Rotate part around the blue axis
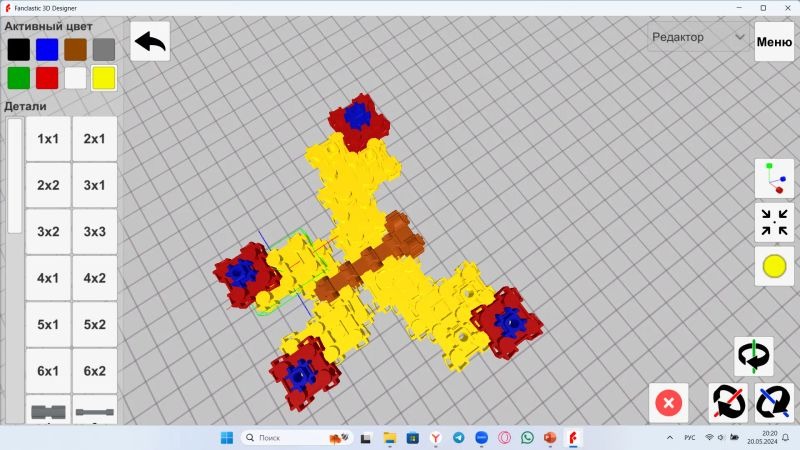The image size is (800, 450). [773, 402]
